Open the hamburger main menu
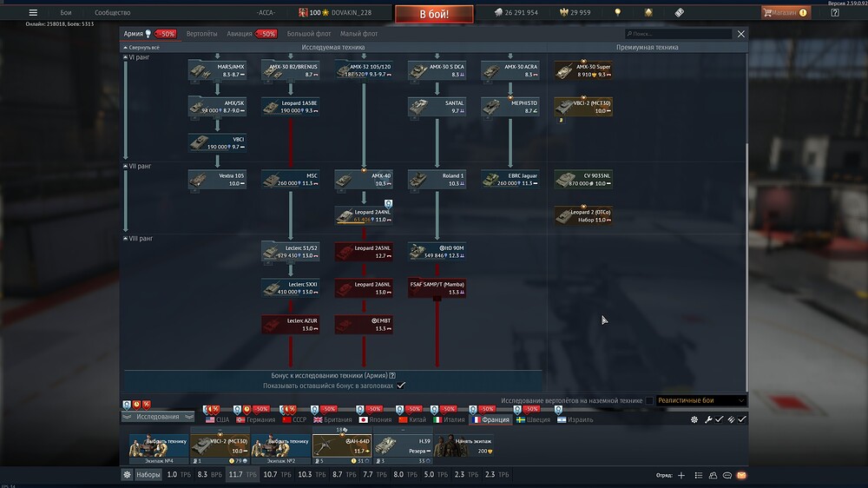The height and width of the screenshot is (488, 868). pos(33,12)
